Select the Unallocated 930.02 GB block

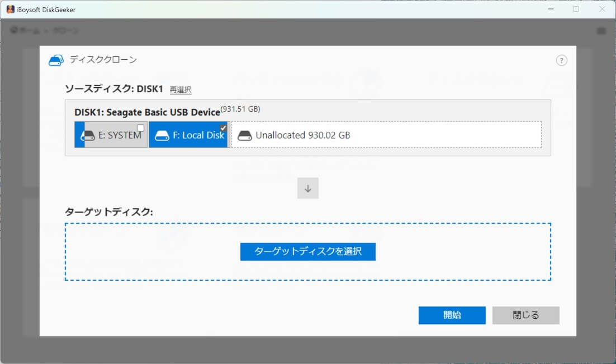(x=386, y=135)
